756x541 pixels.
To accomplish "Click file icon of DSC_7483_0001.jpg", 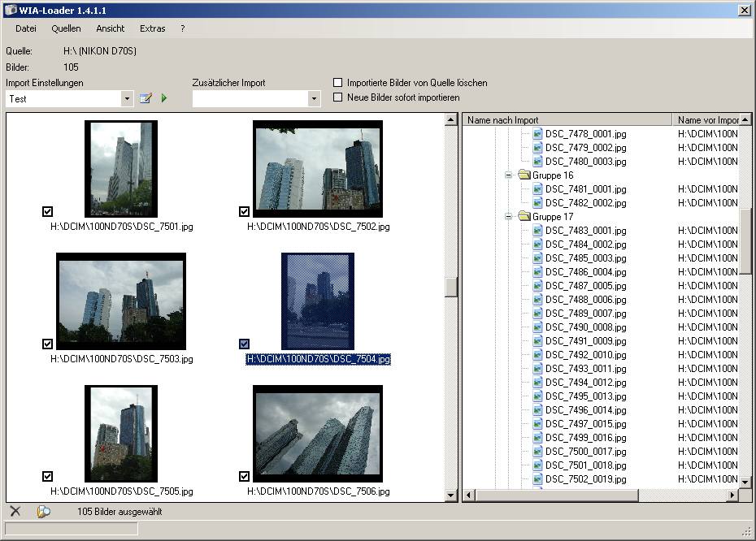I will [x=537, y=231].
